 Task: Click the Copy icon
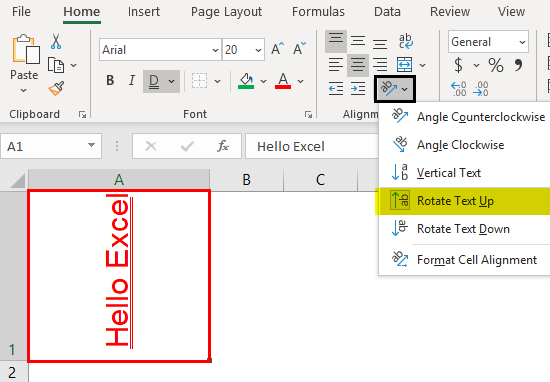[56, 65]
